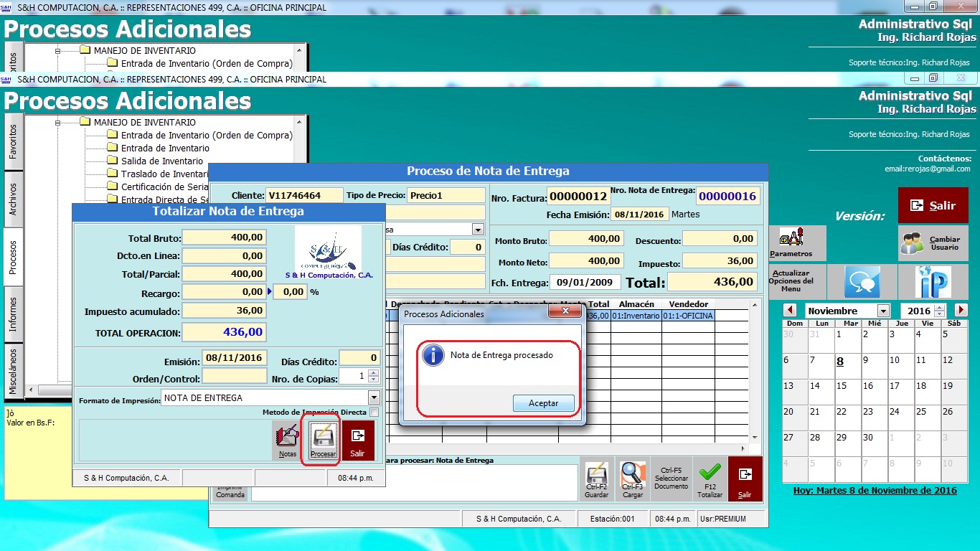
Task: Click the Orden/Control input field
Action: (234, 376)
